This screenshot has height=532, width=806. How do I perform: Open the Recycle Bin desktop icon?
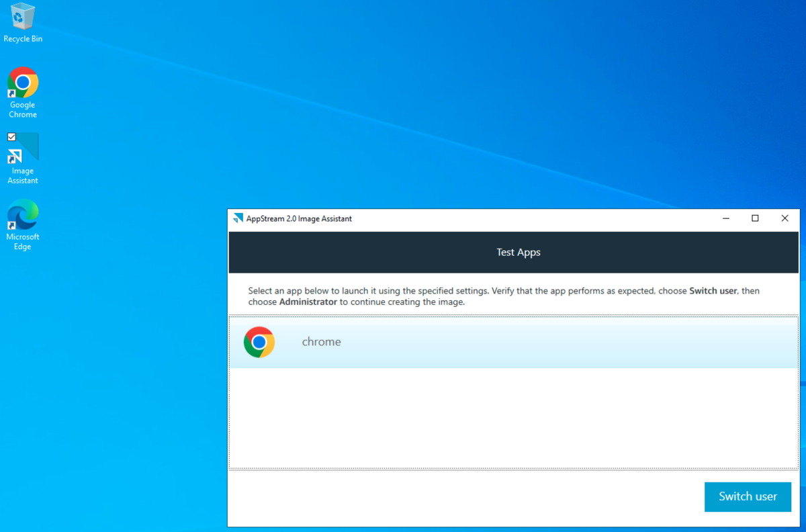click(23, 23)
